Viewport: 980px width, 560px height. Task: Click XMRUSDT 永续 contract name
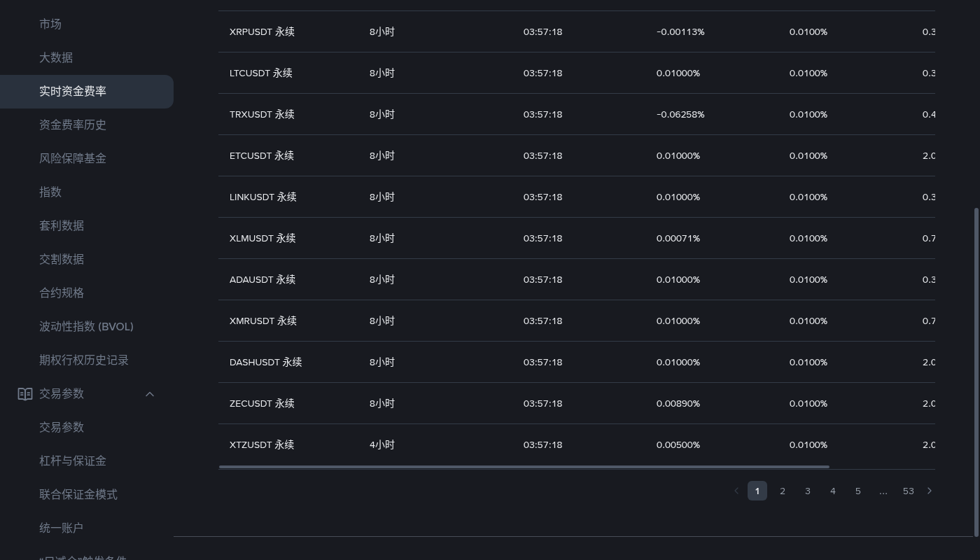263,321
